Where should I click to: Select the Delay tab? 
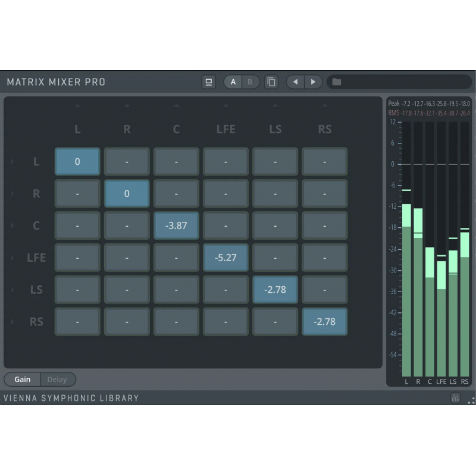point(57,380)
